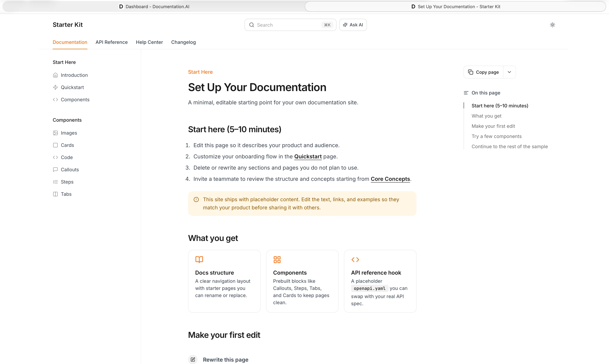Click the Cards square icon in sidebar
Image resolution: width=609 pixels, height=364 pixels.
pos(55,145)
